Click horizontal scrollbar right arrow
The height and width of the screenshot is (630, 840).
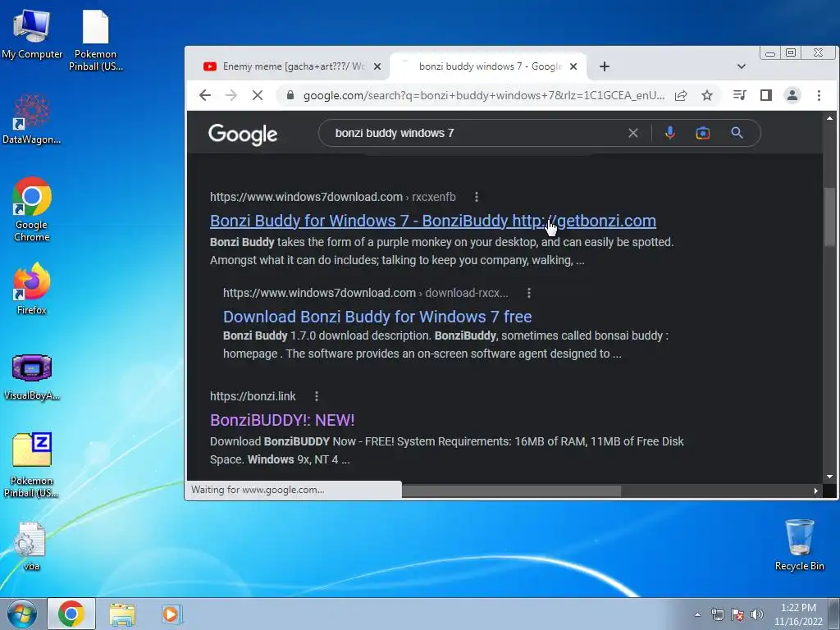(816, 491)
